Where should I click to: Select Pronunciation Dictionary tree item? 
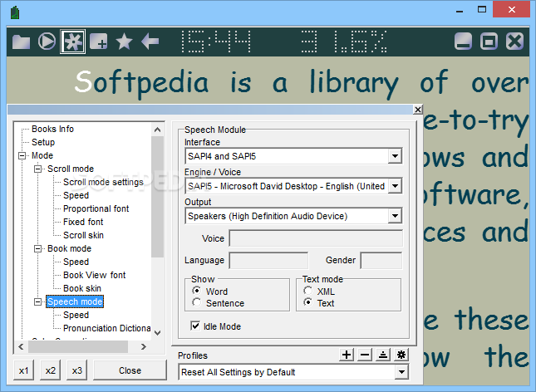pyautogui.click(x=107, y=328)
